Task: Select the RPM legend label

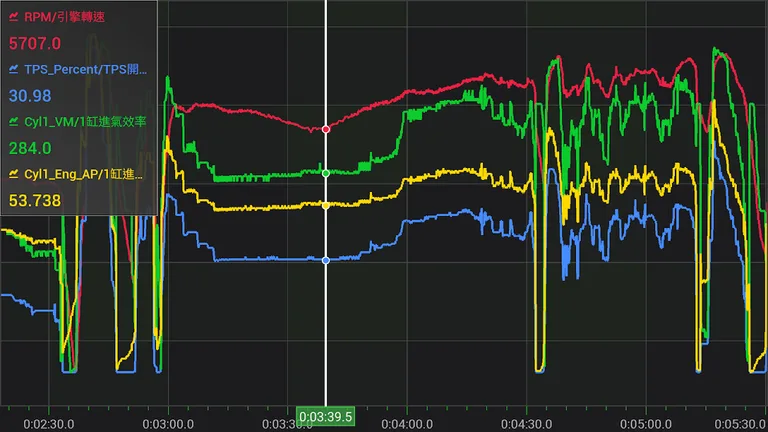Action: 64,17
